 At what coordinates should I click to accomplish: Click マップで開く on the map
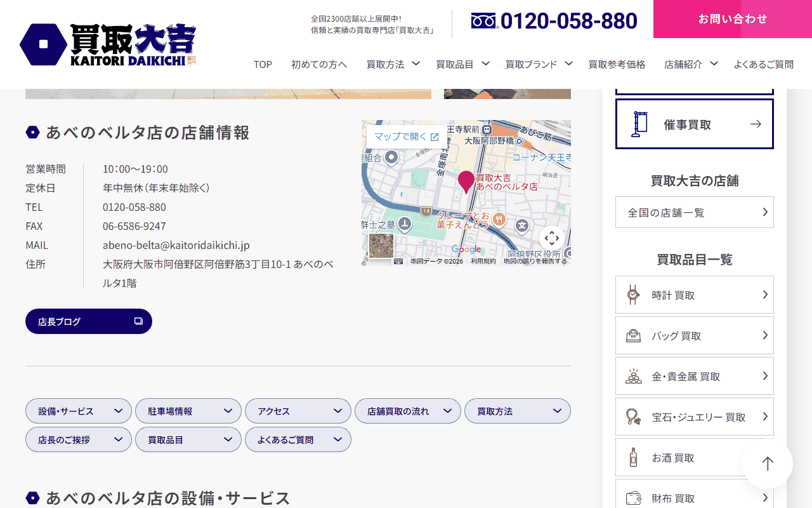pos(406,137)
